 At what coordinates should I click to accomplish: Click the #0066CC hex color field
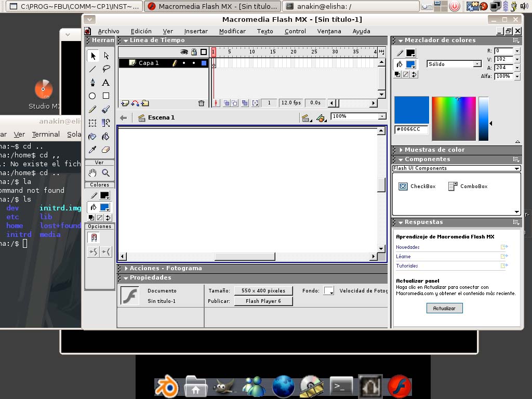[x=411, y=129]
